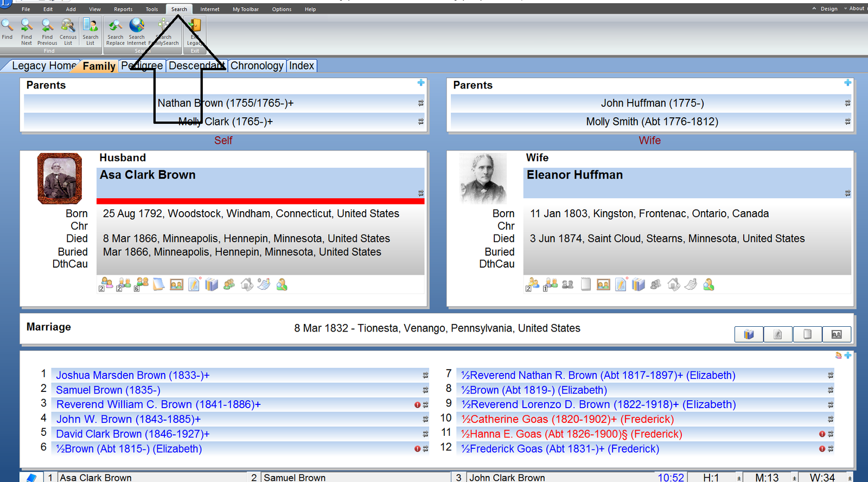Open the Options menu tab
Viewport: 868px width, 482px height.
pos(282,9)
